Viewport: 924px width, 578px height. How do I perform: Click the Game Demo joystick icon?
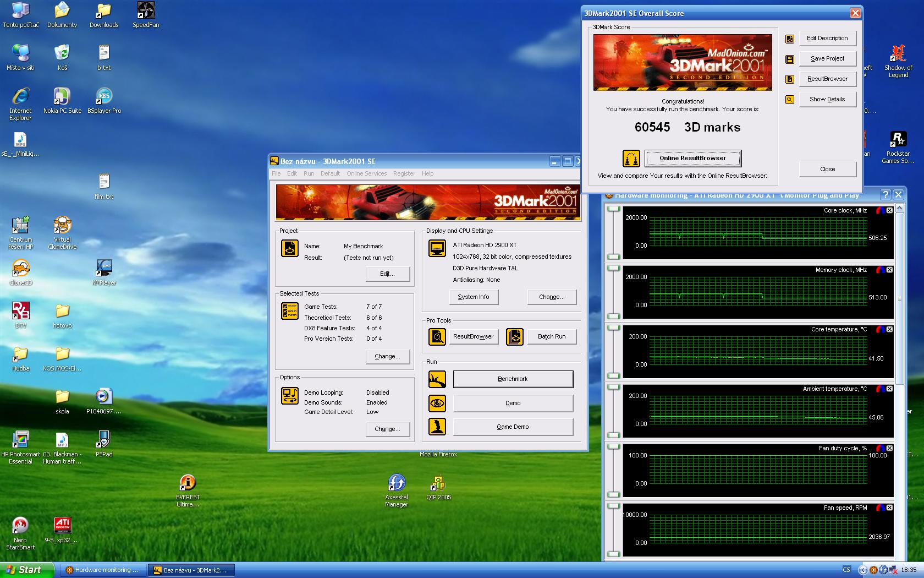[x=437, y=427]
